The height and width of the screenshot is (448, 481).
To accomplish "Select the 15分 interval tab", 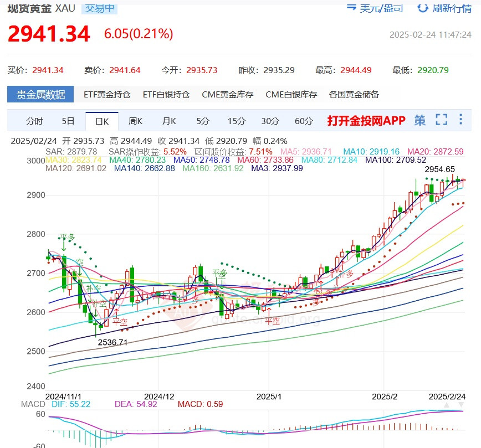I will tap(236, 121).
